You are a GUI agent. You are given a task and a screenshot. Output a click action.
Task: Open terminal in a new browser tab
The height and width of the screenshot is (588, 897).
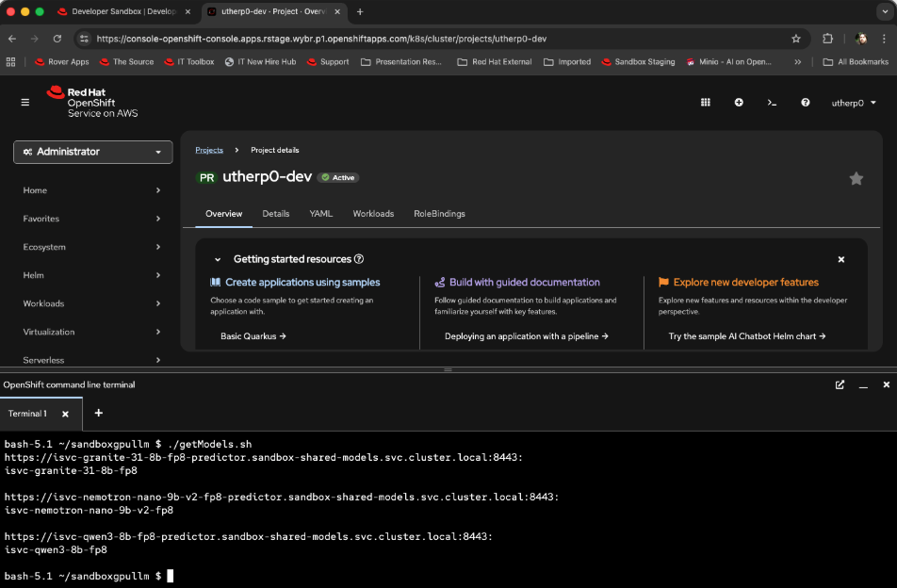pyautogui.click(x=840, y=384)
